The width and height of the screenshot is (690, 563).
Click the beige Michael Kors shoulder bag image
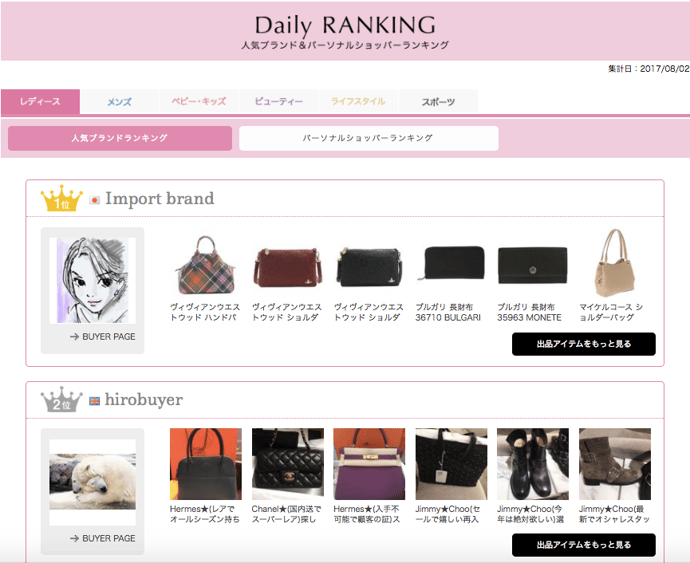coord(615,263)
